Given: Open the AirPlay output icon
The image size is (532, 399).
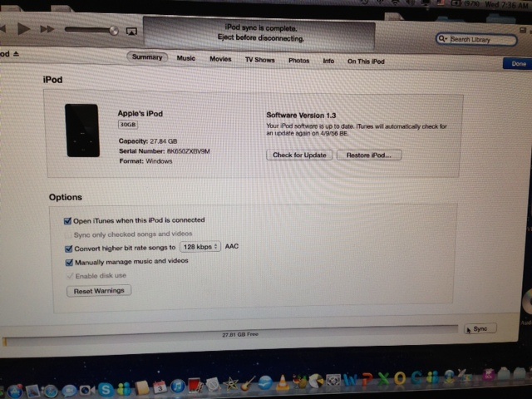Looking at the screenshot, I should 131,31.
